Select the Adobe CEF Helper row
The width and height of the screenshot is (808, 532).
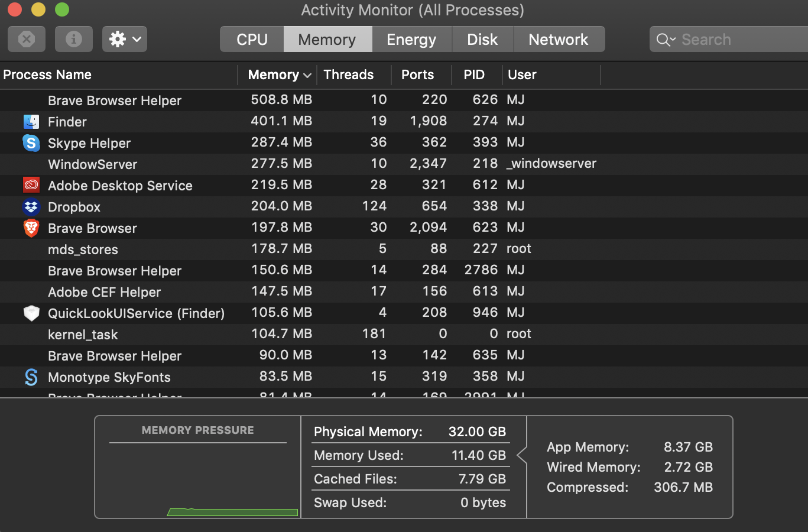point(404,292)
